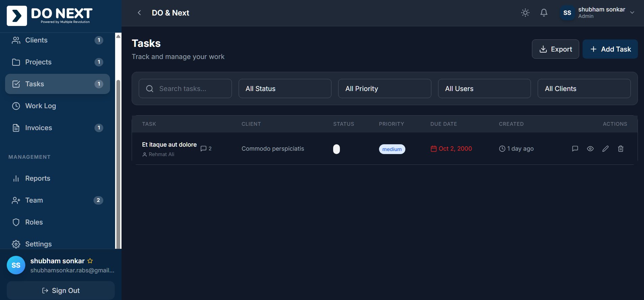
Task: View task details with eye icon
Action: pos(590,149)
